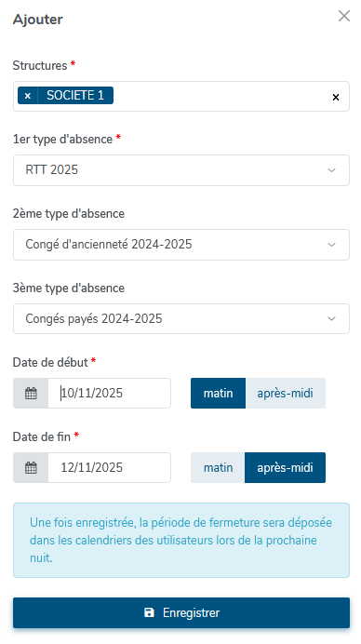This screenshot has width=361, height=644.
Task: Click the floppy disk save icon
Action: click(149, 612)
